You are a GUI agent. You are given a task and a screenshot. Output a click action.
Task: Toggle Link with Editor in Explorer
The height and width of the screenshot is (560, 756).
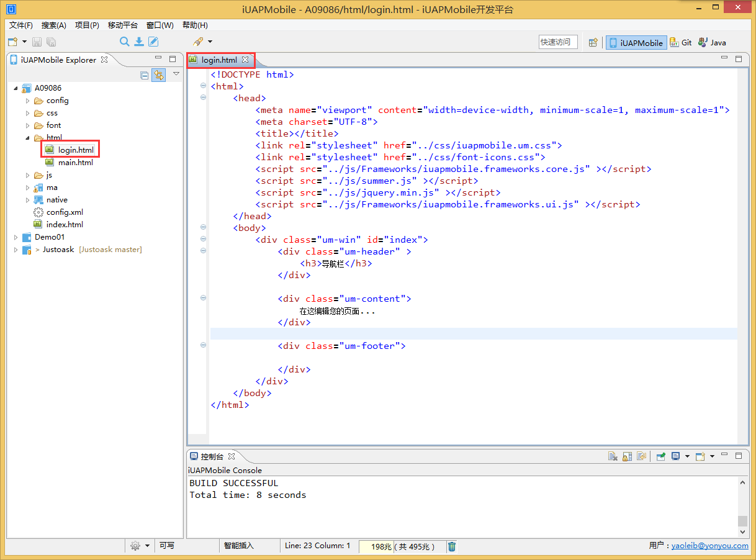(159, 75)
